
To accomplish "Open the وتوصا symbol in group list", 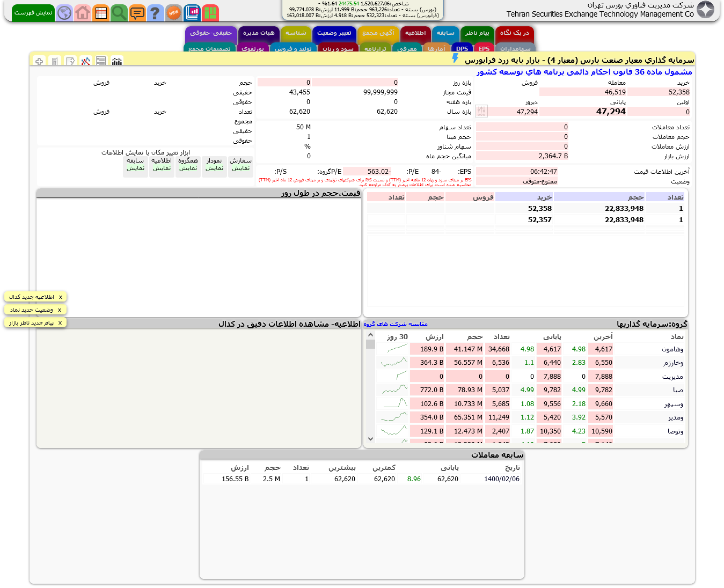I will click(676, 431).
